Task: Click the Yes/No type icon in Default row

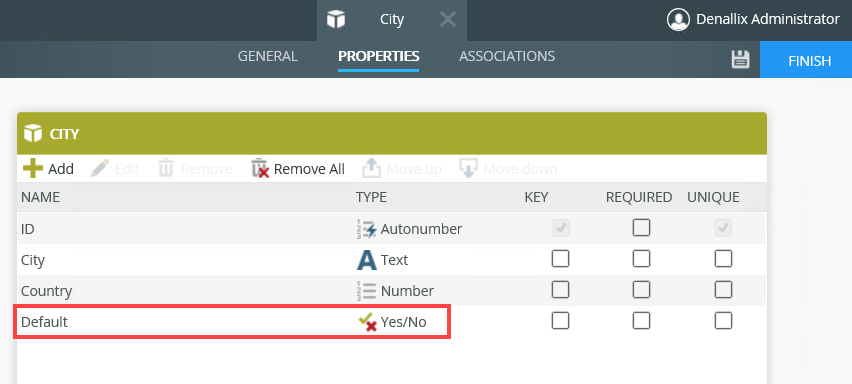Action: (x=367, y=322)
